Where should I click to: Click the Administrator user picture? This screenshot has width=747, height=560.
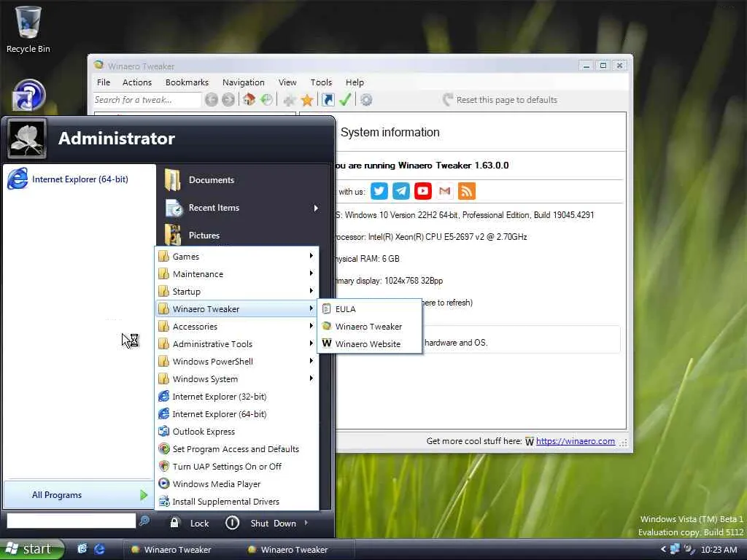tap(27, 139)
